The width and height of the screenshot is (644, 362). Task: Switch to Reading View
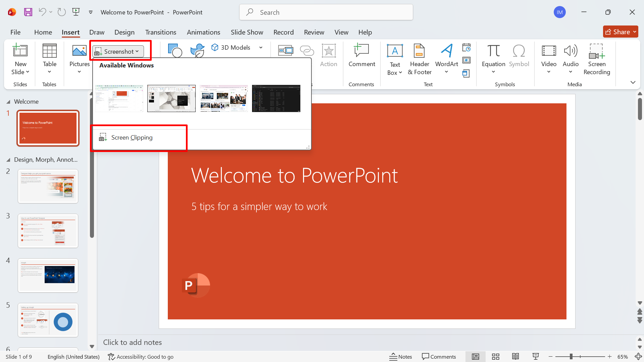pos(515,357)
